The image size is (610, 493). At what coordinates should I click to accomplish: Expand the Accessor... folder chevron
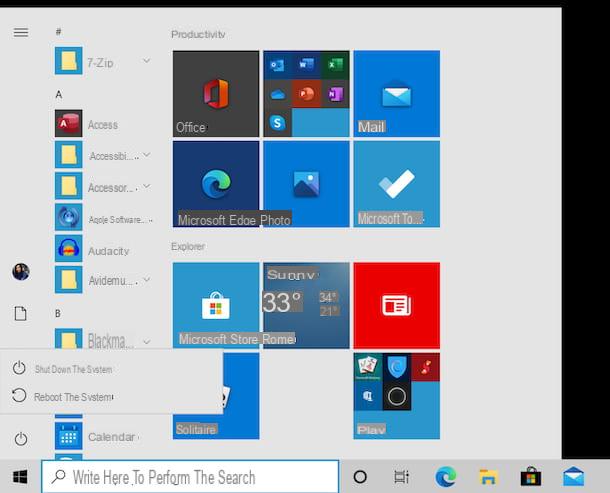pos(146,186)
